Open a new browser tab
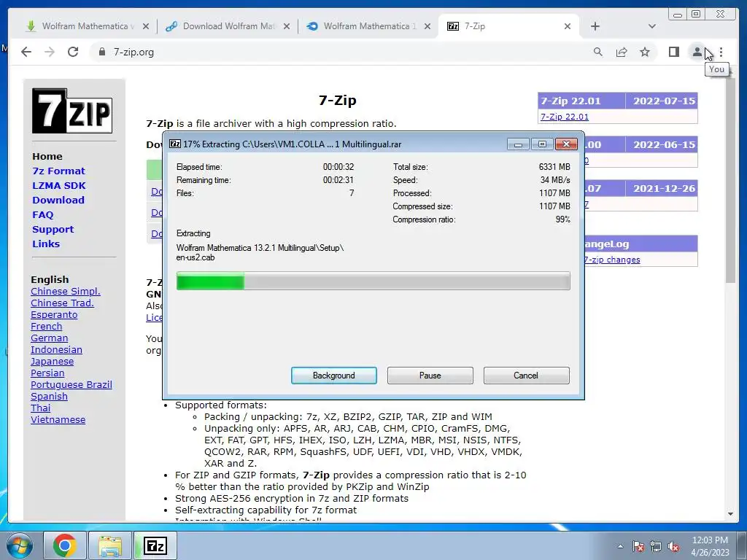Viewport: 747px width, 560px height. pos(595,26)
